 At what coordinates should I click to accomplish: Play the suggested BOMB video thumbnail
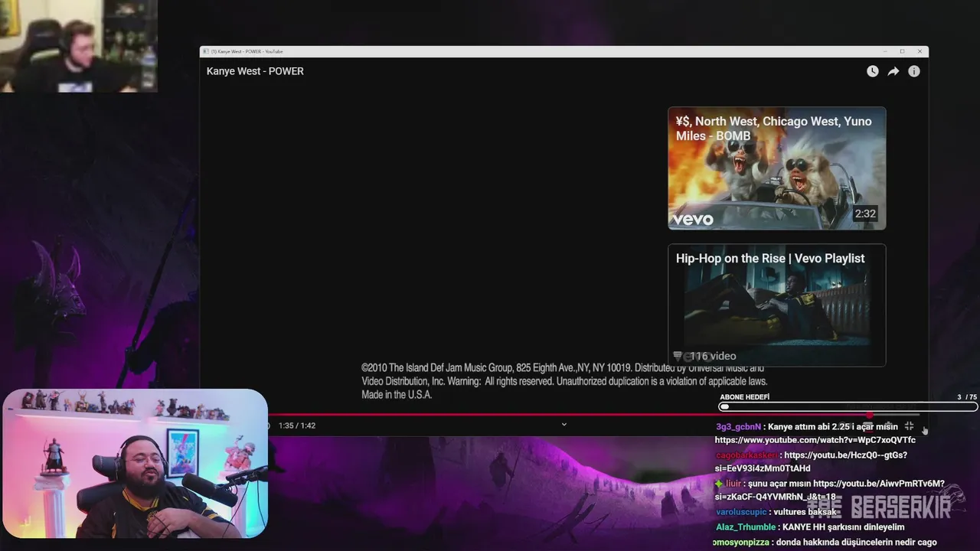tap(776, 168)
